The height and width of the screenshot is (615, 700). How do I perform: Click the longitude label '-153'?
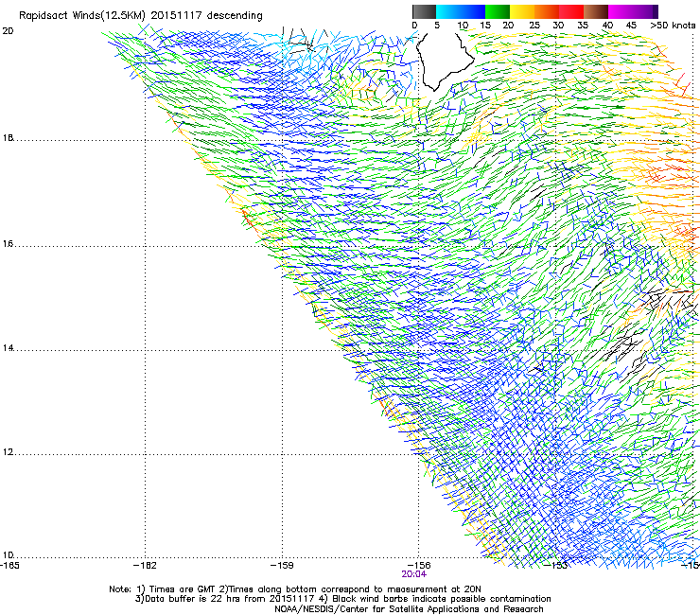coord(556,566)
